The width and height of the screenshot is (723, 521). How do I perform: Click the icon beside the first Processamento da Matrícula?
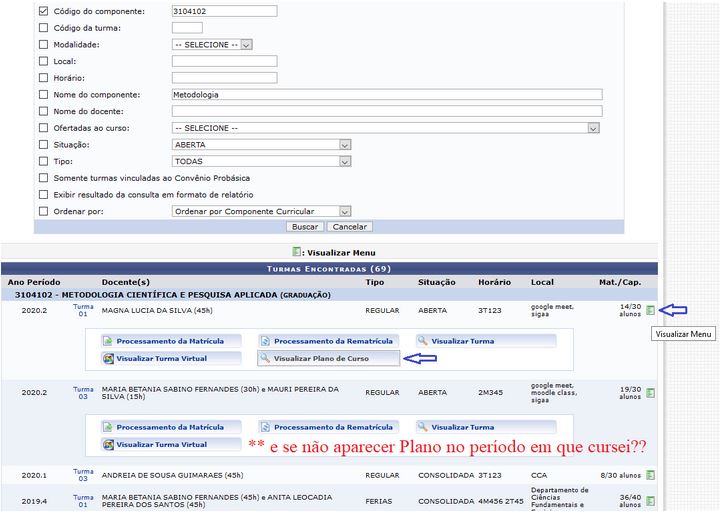108,341
